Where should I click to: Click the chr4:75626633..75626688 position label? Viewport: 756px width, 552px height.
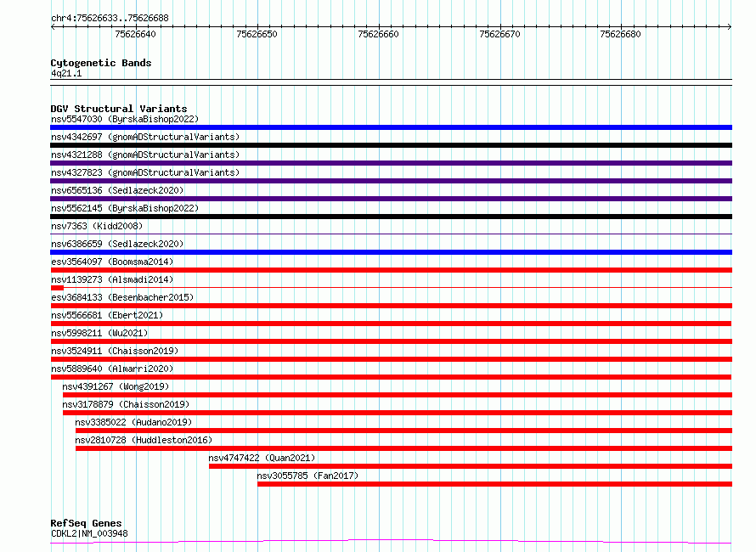[x=110, y=19]
